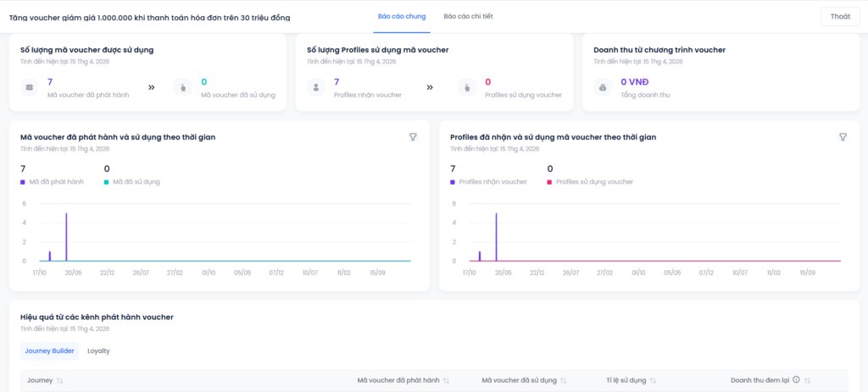The width and height of the screenshot is (868, 392).
Task: Click info icon beside Doanh thu đem lại
Action: pos(796,380)
